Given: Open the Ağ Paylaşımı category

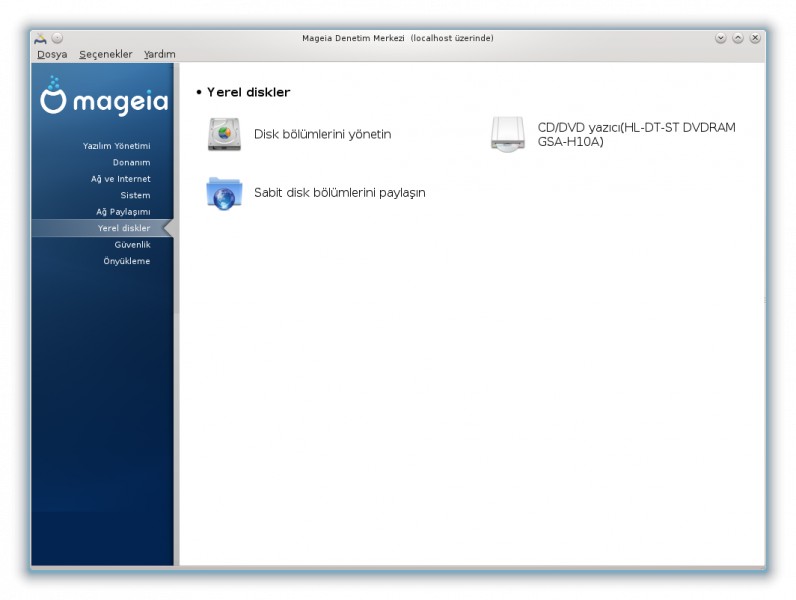Looking at the screenshot, I should pyautogui.click(x=123, y=212).
